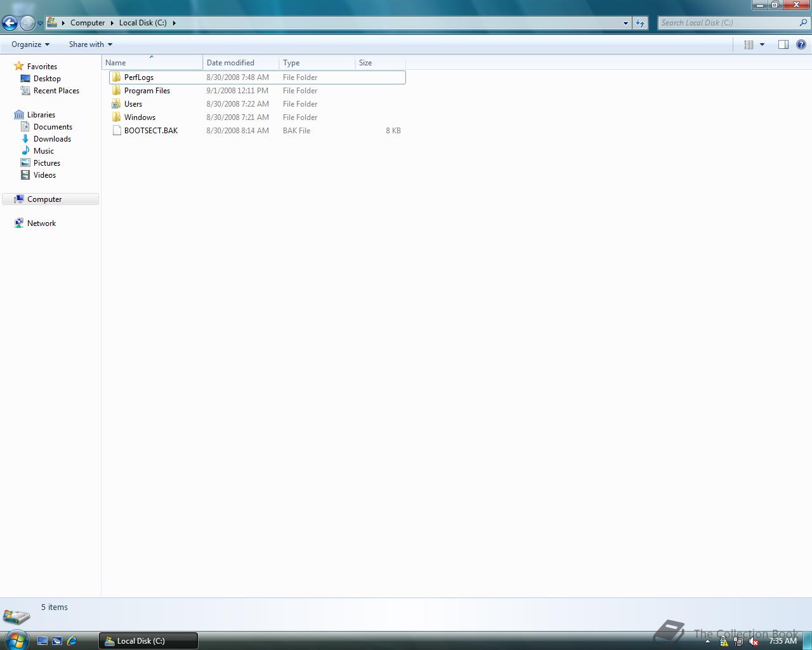This screenshot has height=650, width=812.
Task: Click the Back navigation arrow button
Action: [10, 23]
